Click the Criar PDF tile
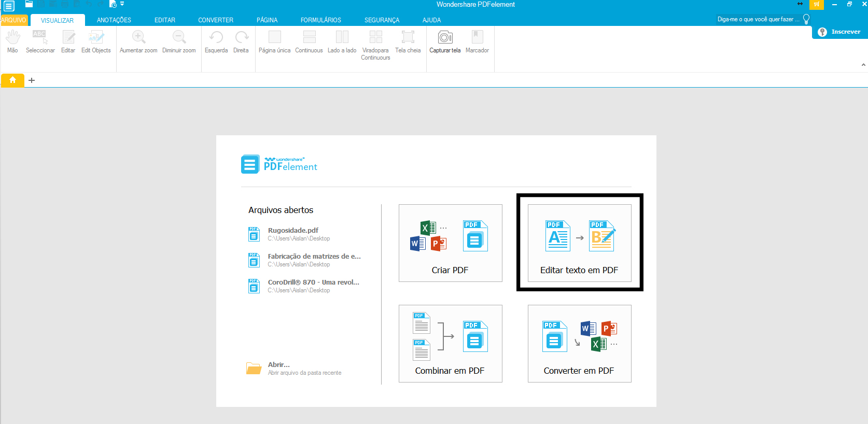 tap(451, 243)
